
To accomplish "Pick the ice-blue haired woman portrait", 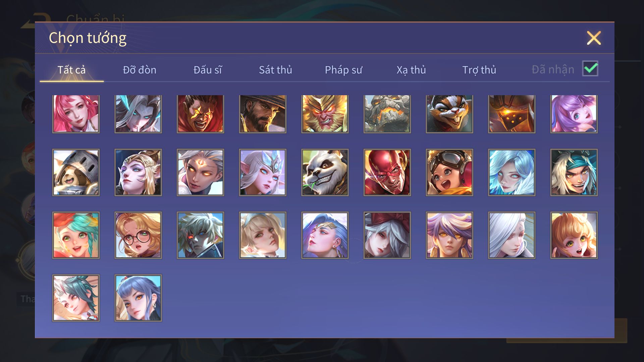I will pos(512,172).
